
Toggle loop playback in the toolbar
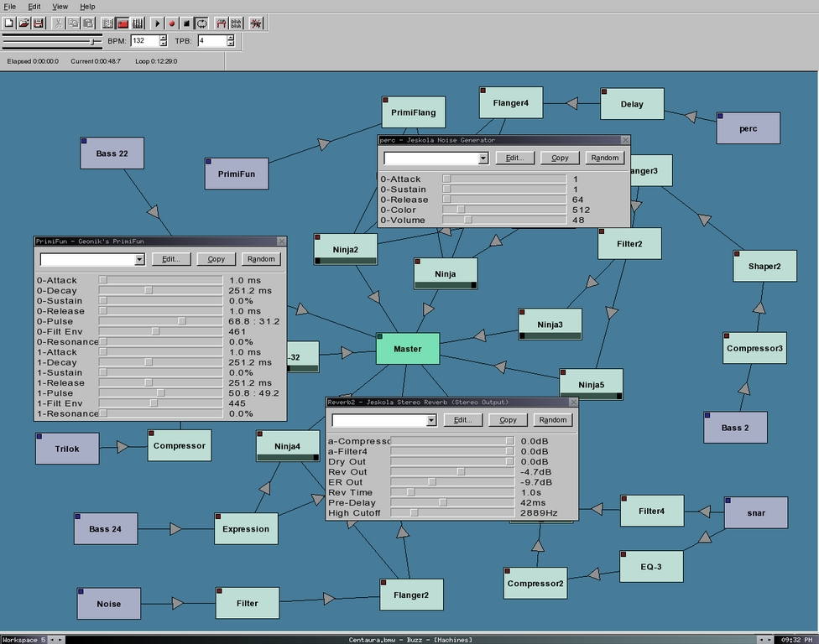coord(202,23)
